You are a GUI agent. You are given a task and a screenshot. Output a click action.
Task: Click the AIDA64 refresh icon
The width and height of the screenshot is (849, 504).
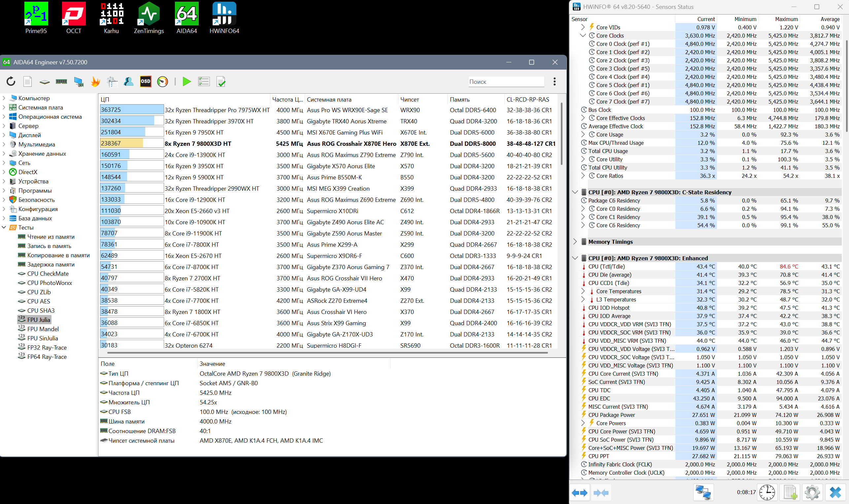click(x=11, y=81)
